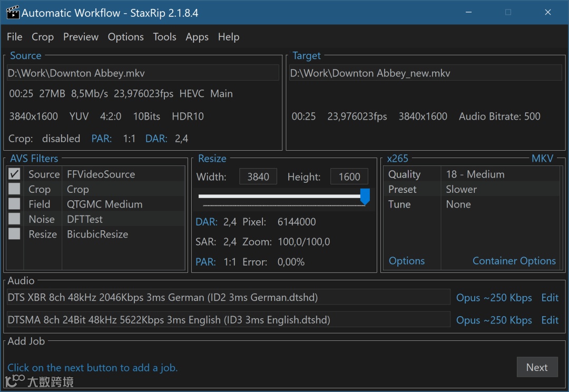Open the Preview menu

81,37
